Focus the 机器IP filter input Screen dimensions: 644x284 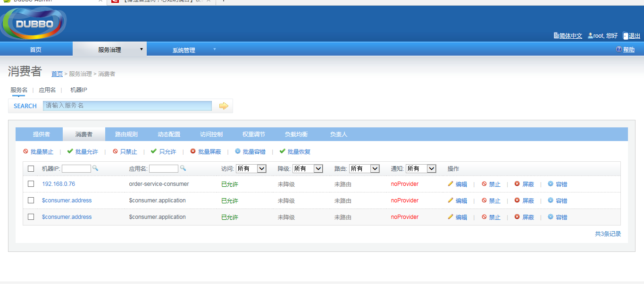(x=76, y=168)
